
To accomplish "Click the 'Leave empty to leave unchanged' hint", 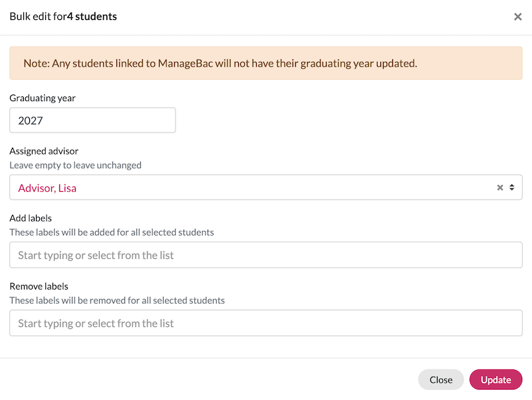I will click(75, 165).
